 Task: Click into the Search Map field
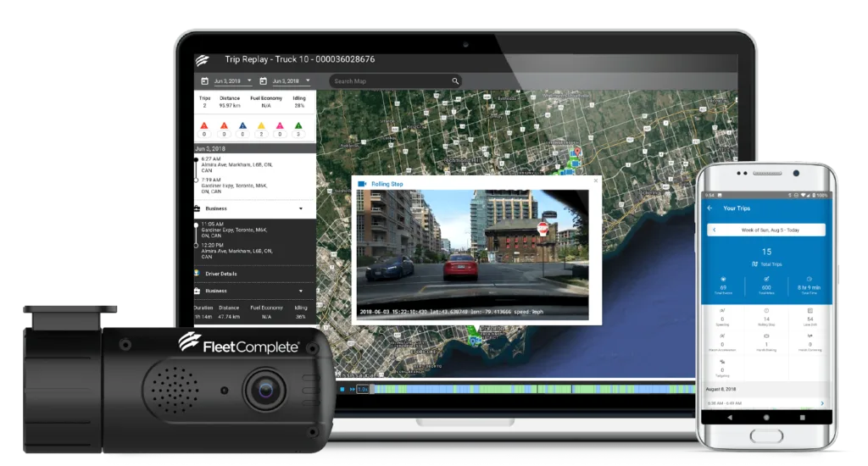tap(396, 81)
